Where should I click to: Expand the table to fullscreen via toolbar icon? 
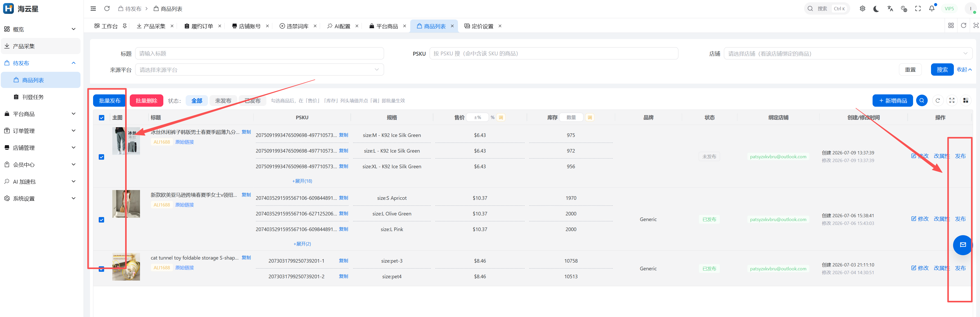[x=952, y=101]
